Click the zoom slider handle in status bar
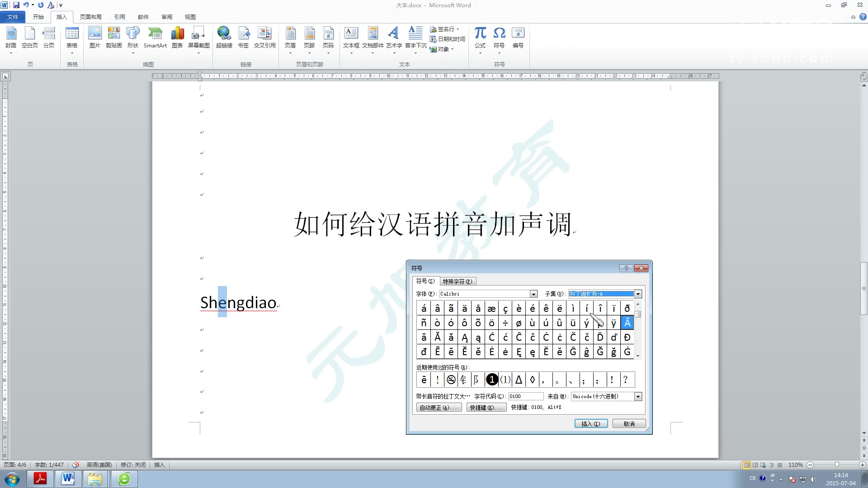 tap(837, 465)
